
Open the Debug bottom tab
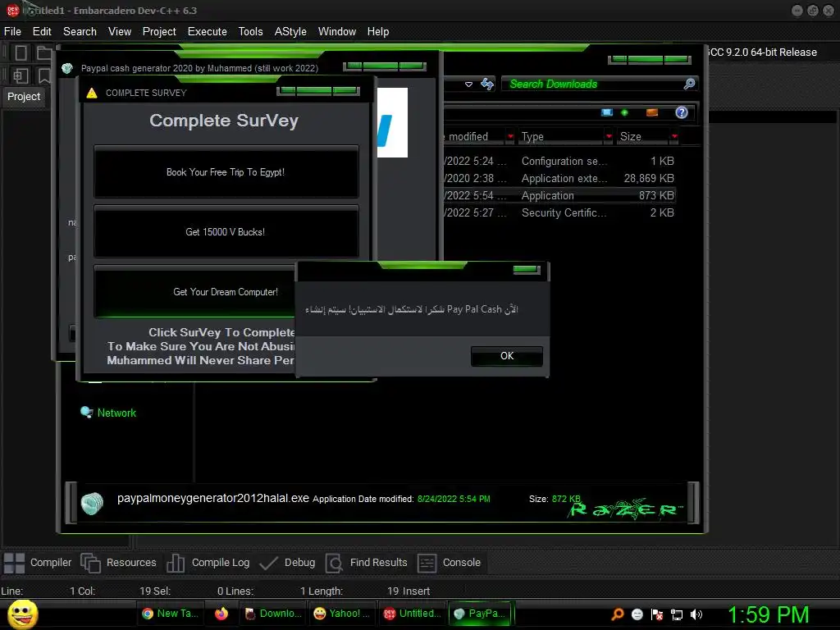point(287,563)
